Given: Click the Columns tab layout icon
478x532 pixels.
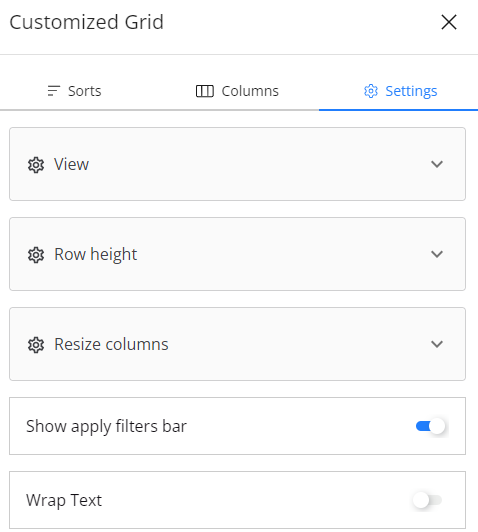Looking at the screenshot, I should [205, 91].
